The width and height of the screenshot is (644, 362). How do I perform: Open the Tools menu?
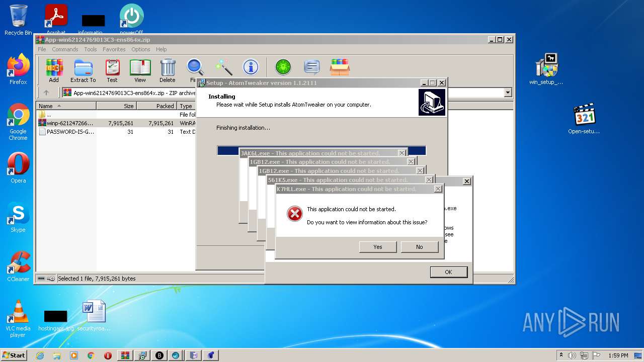91,49
